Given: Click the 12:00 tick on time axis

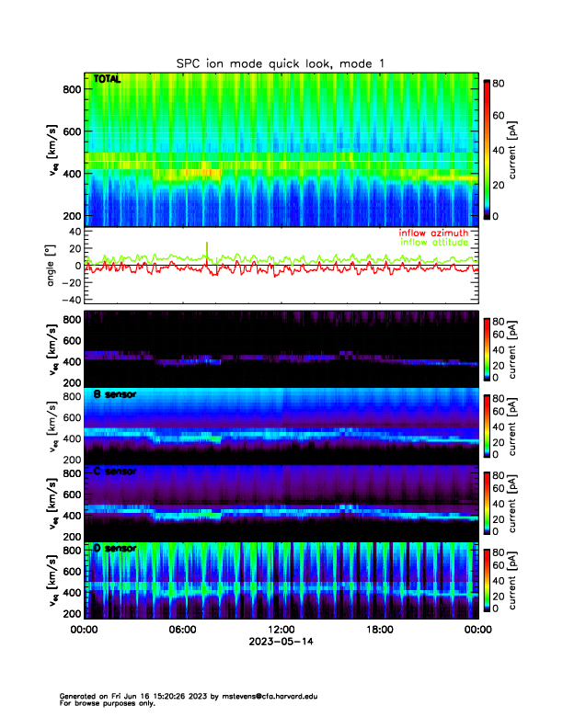Looking at the screenshot, I should point(281,630).
